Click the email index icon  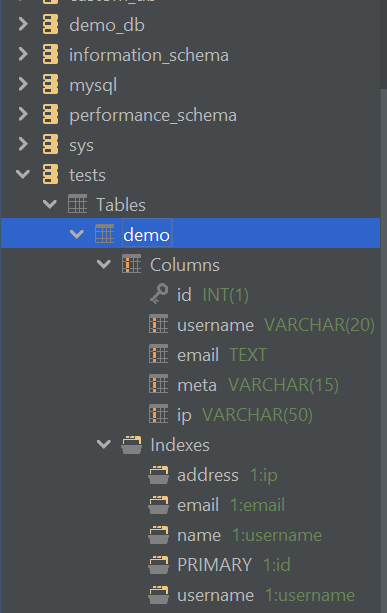click(158, 505)
